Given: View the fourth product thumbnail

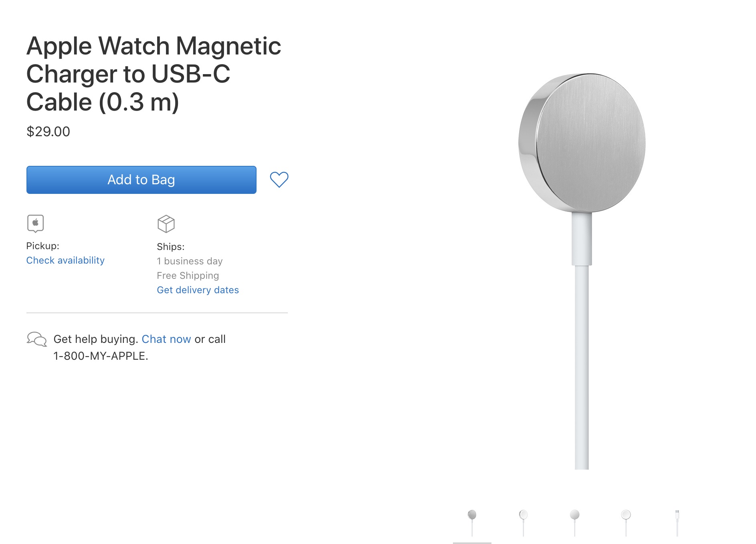Looking at the screenshot, I should pyautogui.click(x=626, y=522).
